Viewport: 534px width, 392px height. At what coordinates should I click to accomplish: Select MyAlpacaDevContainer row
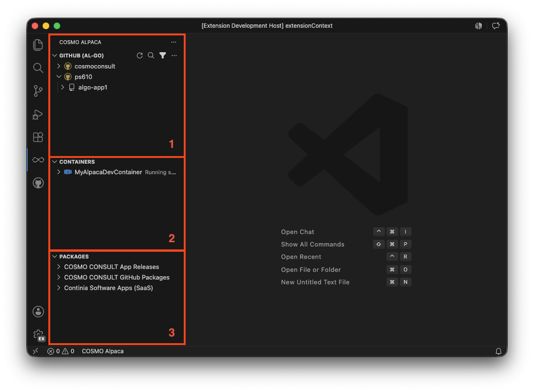(x=117, y=172)
